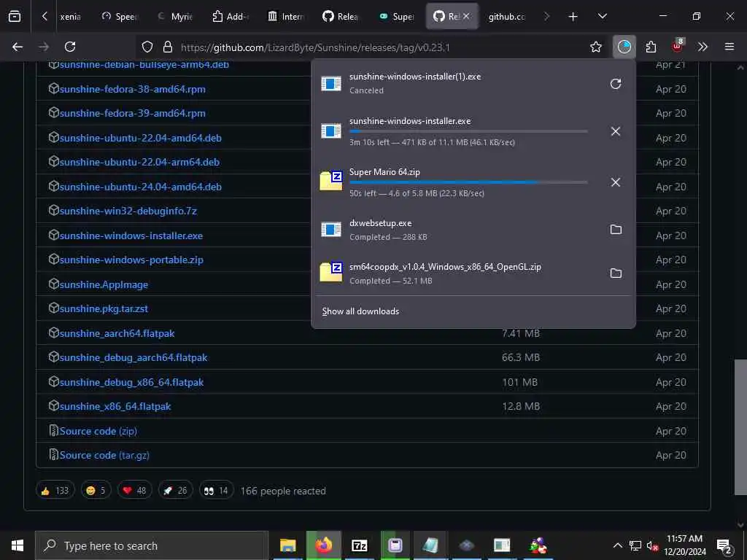Download sunshine-fedora-39-amd64.rpm

click(133, 113)
